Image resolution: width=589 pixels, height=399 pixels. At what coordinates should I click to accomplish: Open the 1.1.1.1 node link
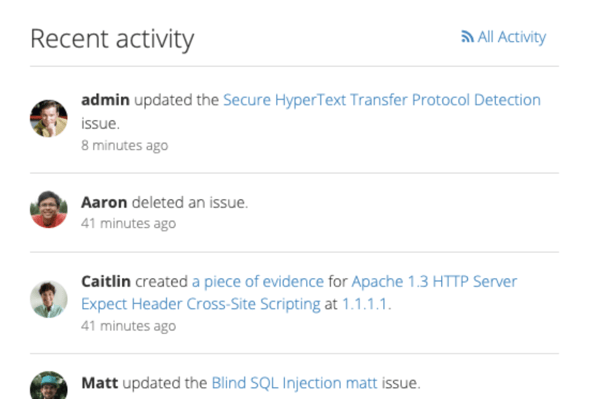364,304
